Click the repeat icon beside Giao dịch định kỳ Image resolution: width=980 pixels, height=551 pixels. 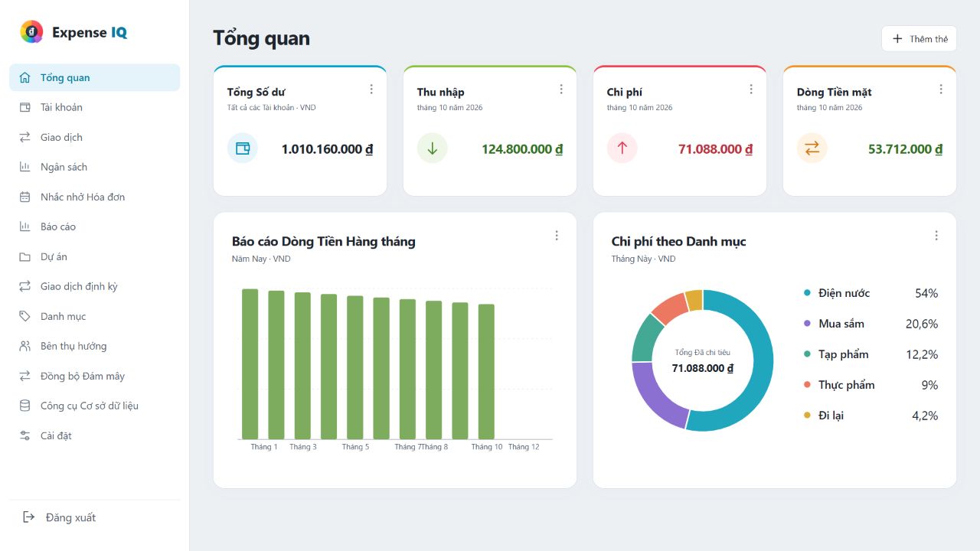click(x=24, y=286)
